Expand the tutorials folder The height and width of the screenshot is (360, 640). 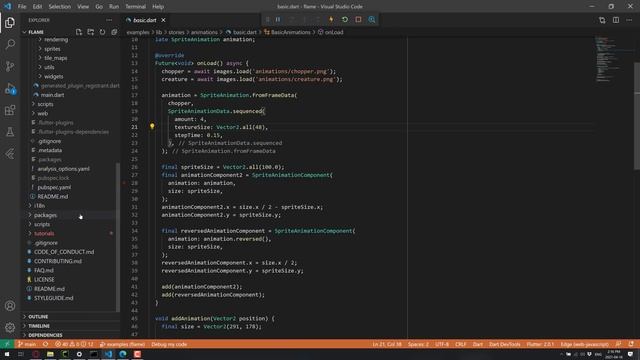[44, 233]
